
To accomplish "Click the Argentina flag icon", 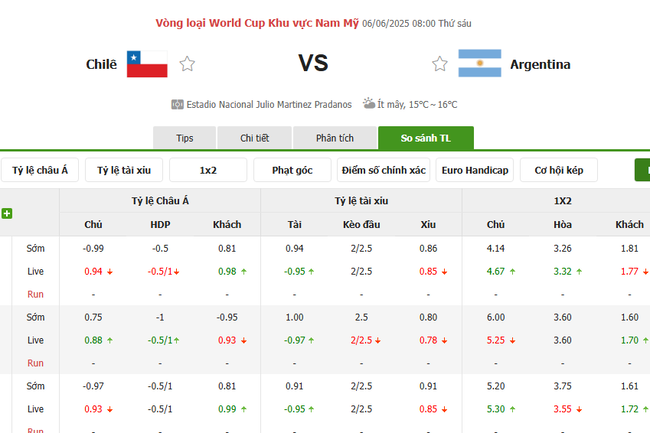I will click(x=480, y=64).
